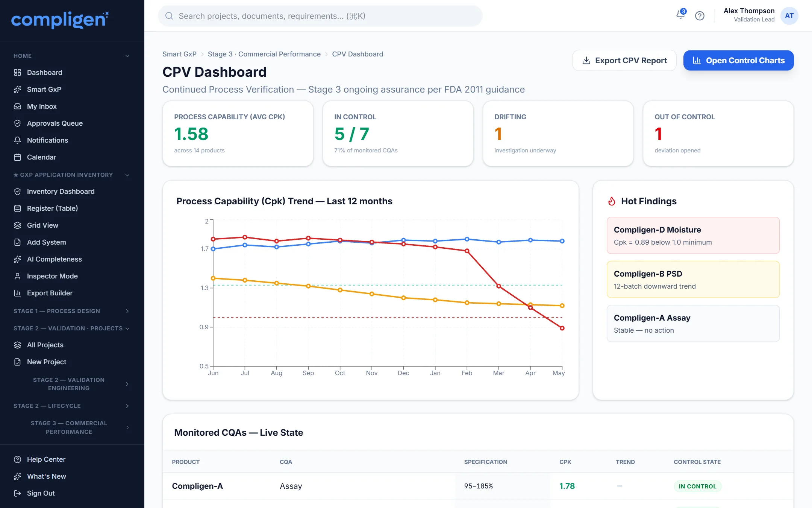
Task: Focus the search projects input field
Action: 320,16
